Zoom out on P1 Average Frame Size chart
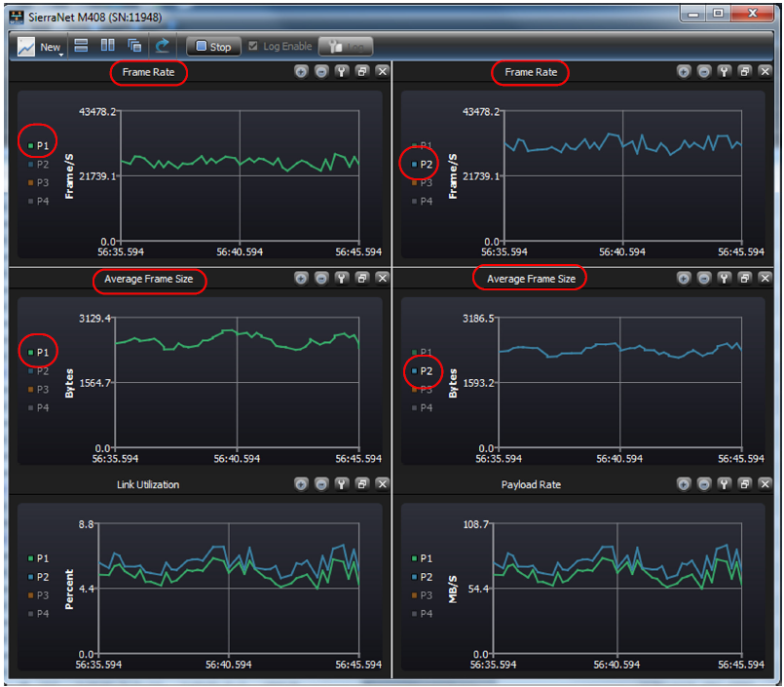This screenshot has width=784, height=687. [321, 278]
